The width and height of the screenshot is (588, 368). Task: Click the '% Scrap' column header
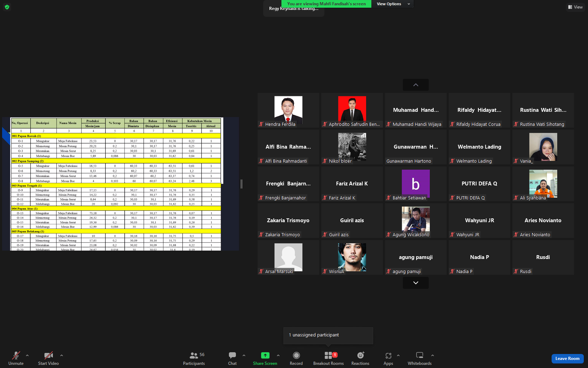tap(115, 123)
